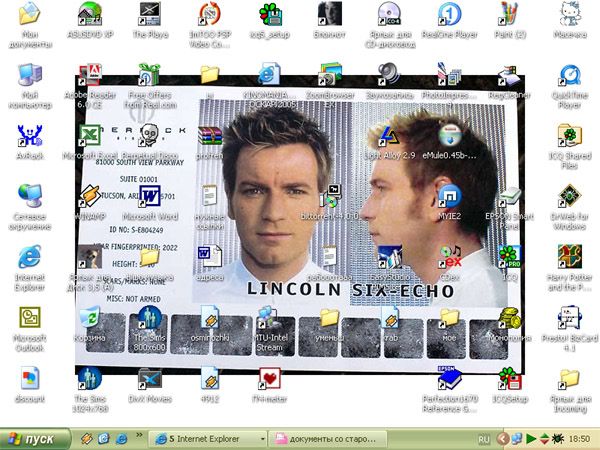Expand Quick Launch overflow chevron
The height and width of the screenshot is (450, 600).
(139, 434)
